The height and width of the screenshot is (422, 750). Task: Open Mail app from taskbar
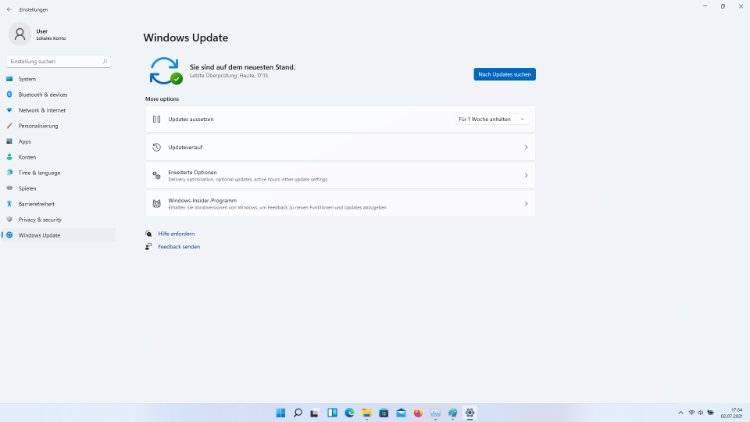tap(401, 413)
